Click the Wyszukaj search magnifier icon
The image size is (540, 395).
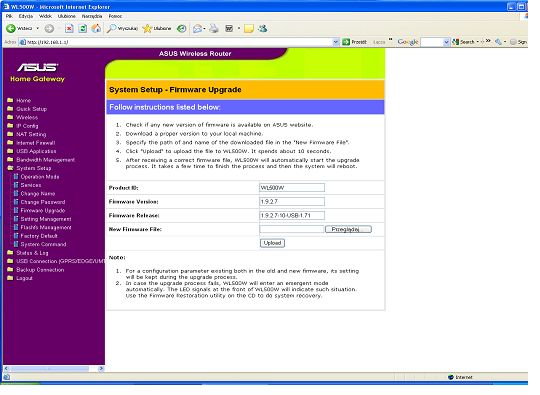coord(111,29)
